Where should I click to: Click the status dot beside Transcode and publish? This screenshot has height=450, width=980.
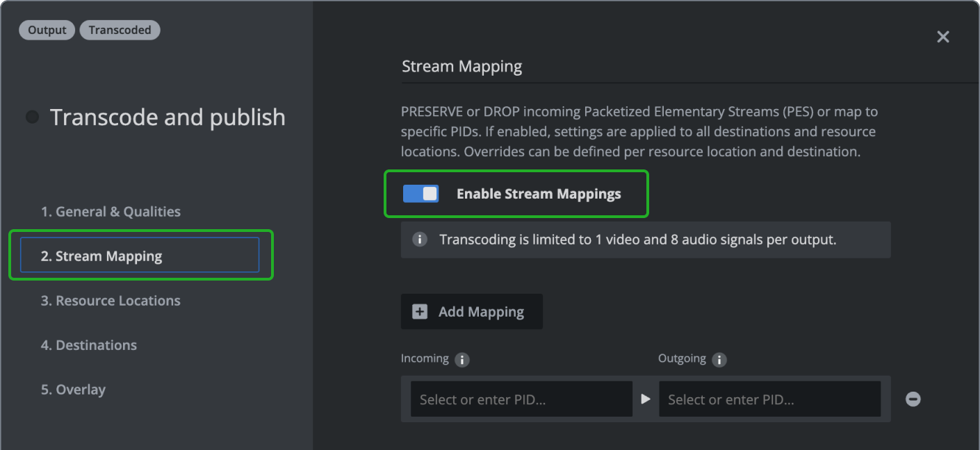33,117
